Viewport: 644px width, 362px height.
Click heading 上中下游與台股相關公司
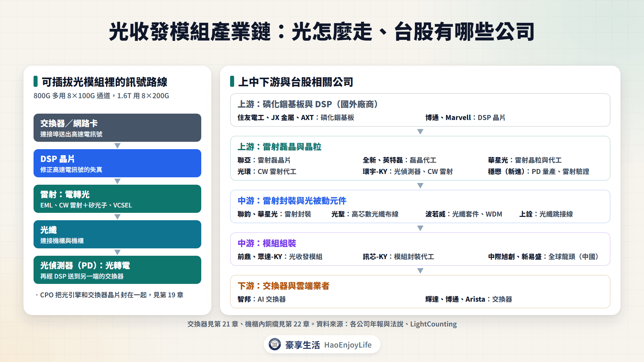[296, 82]
